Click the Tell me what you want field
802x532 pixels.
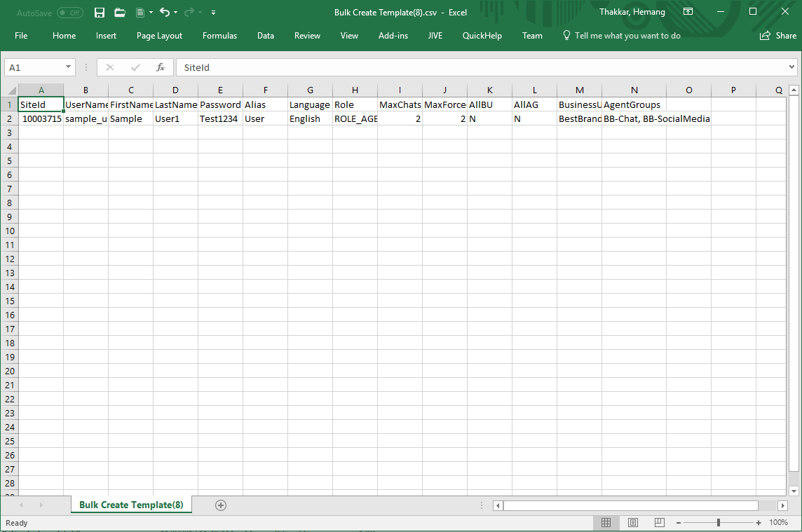[x=627, y=36]
